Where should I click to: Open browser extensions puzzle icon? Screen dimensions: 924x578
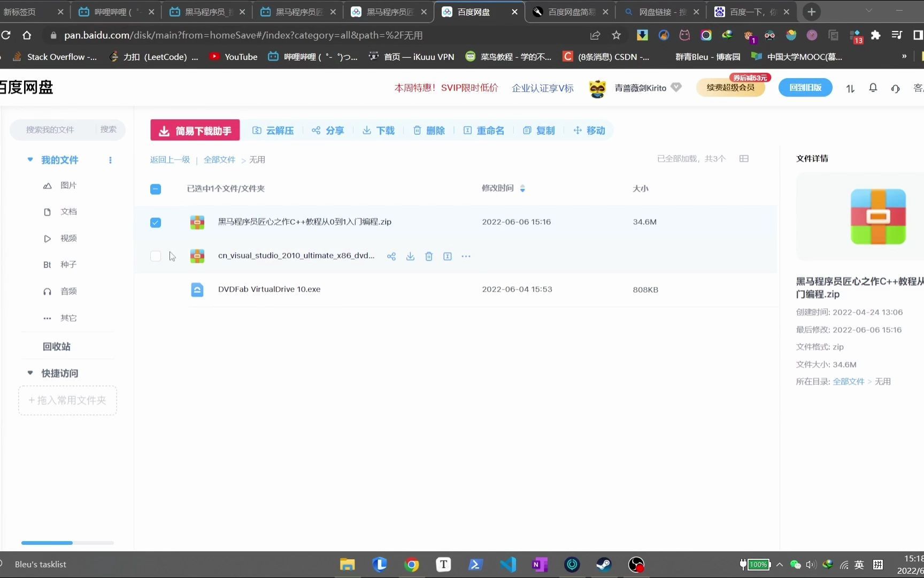coord(875,35)
